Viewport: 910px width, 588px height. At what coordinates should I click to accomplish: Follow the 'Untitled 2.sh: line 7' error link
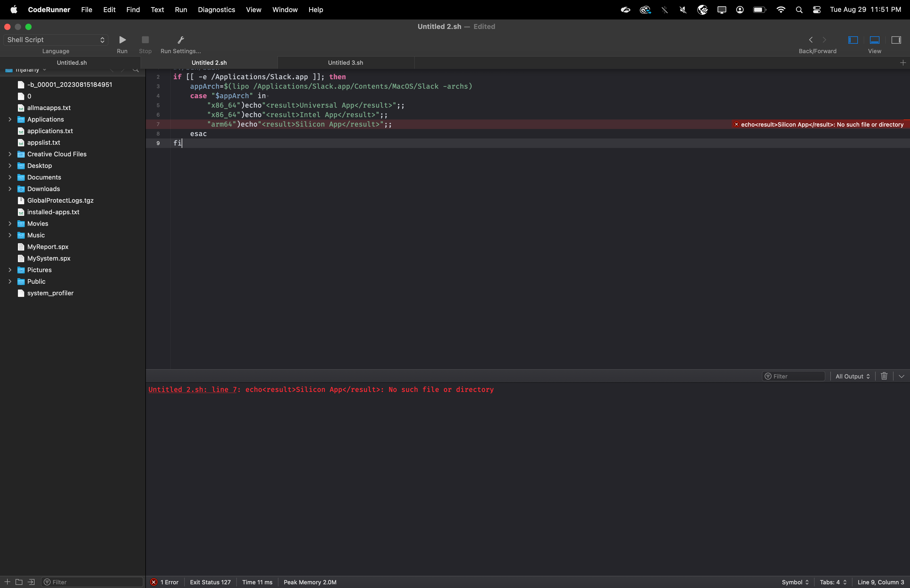(192, 390)
